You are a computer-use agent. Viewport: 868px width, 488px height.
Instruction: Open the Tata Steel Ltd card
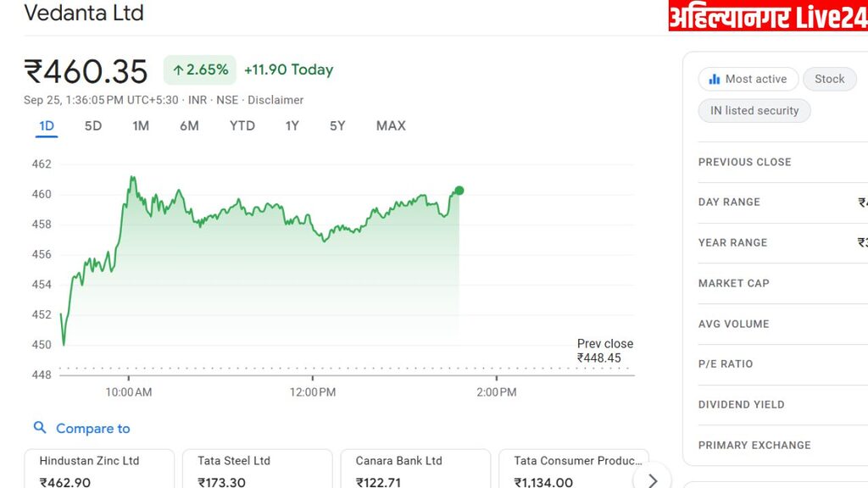point(257,469)
